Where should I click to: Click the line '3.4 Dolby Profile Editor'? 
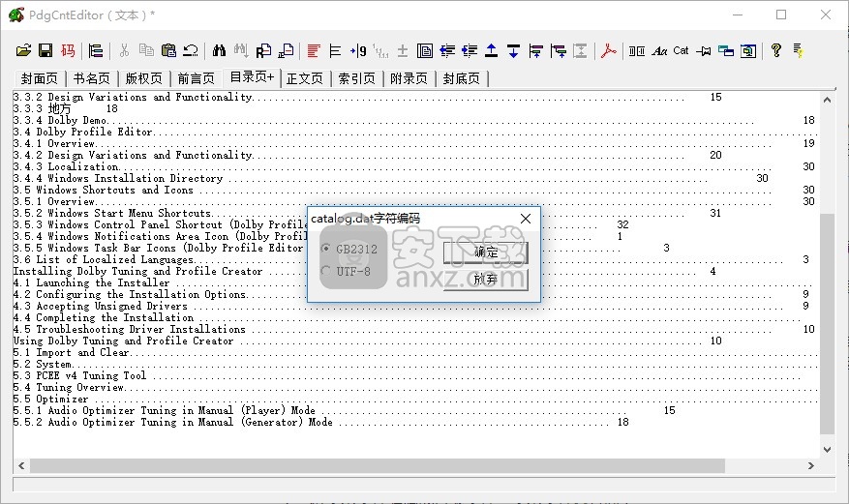click(x=83, y=132)
